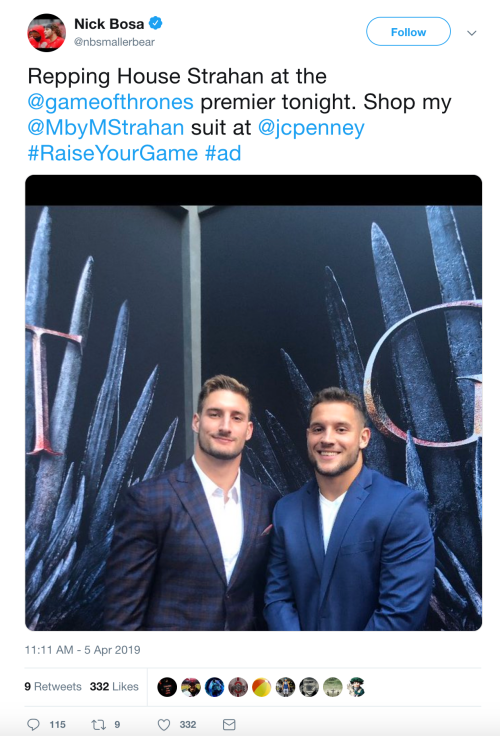This screenshot has height=736, width=500.
Task: Click the #ad hashtag
Action: pos(223,153)
